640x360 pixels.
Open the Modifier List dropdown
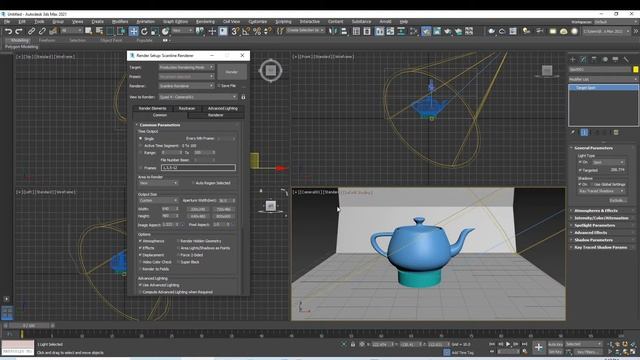pos(603,79)
